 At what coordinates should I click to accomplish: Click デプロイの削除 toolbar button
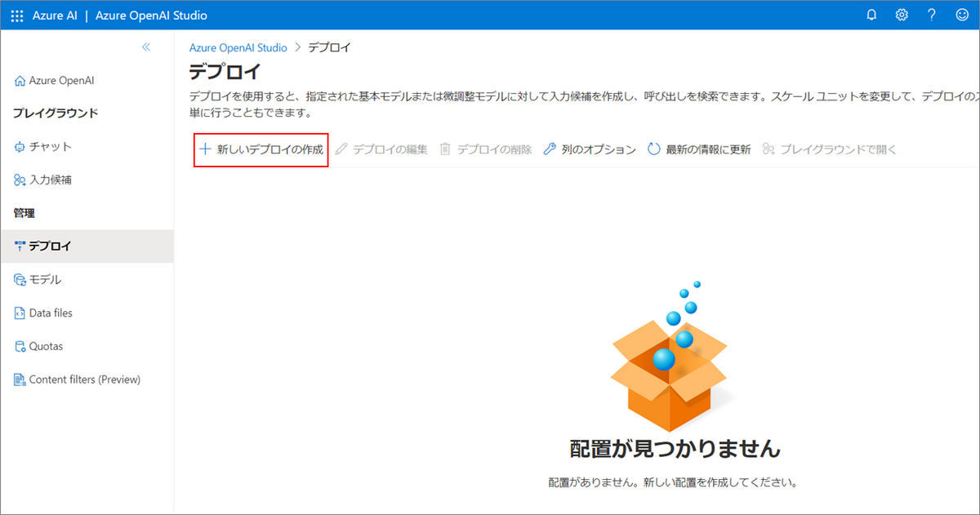click(x=486, y=149)
